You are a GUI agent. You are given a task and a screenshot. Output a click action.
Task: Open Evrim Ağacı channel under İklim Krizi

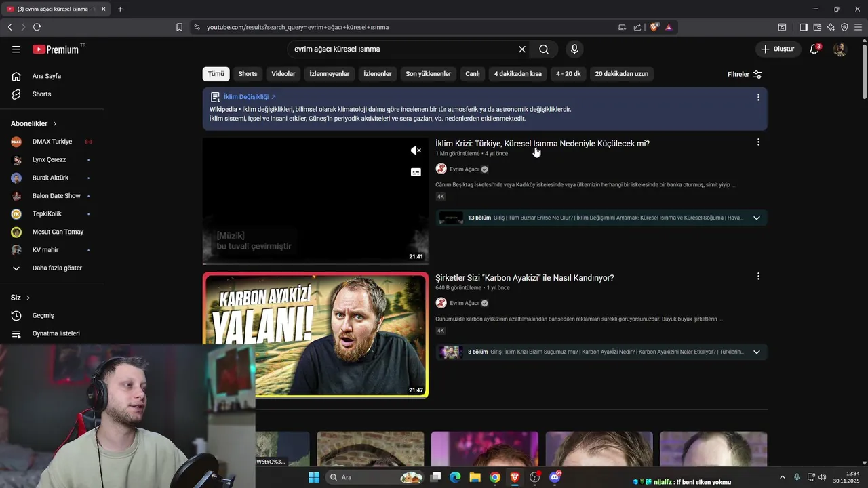464,169
